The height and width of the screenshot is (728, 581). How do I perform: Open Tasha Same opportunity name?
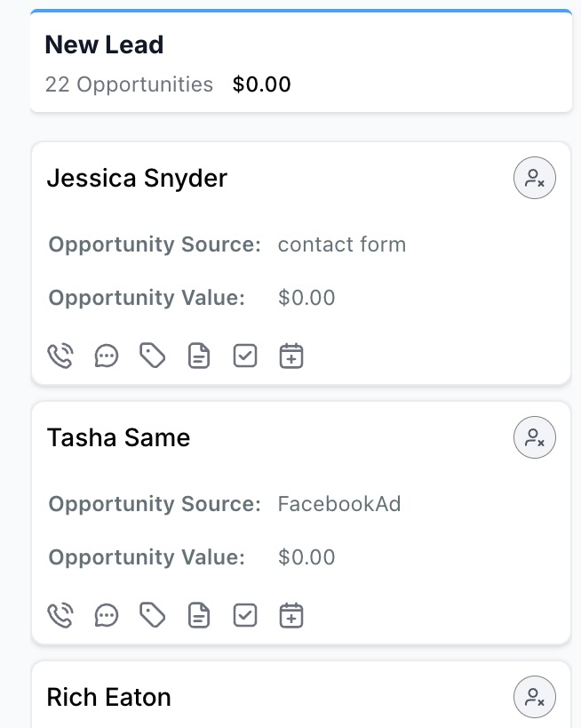pos(118,437)
